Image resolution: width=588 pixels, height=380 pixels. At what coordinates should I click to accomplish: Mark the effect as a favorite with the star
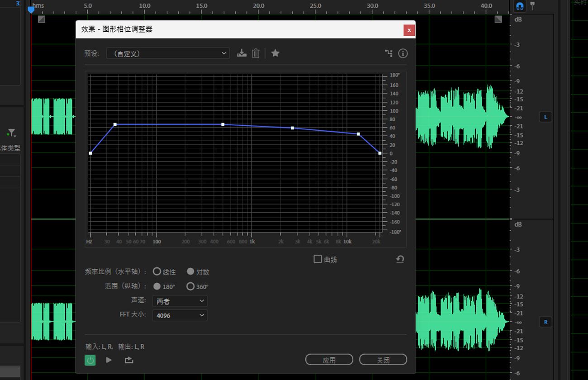pos(275,53)
